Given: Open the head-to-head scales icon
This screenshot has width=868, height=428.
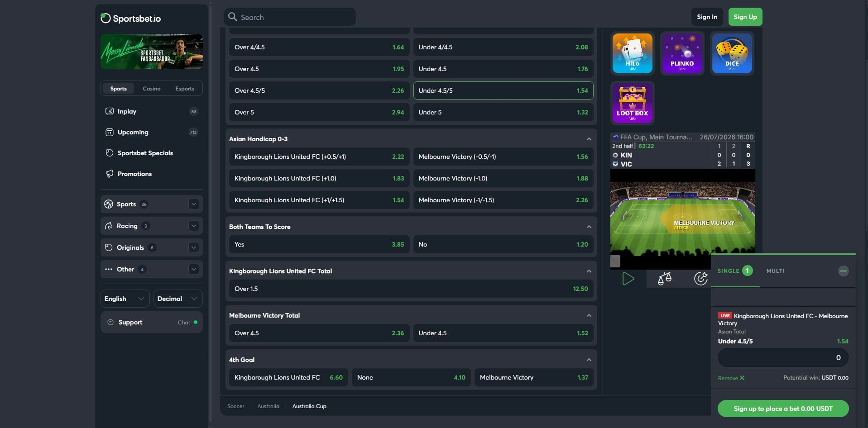Looking at the screenshot, I should pos(664,279).
